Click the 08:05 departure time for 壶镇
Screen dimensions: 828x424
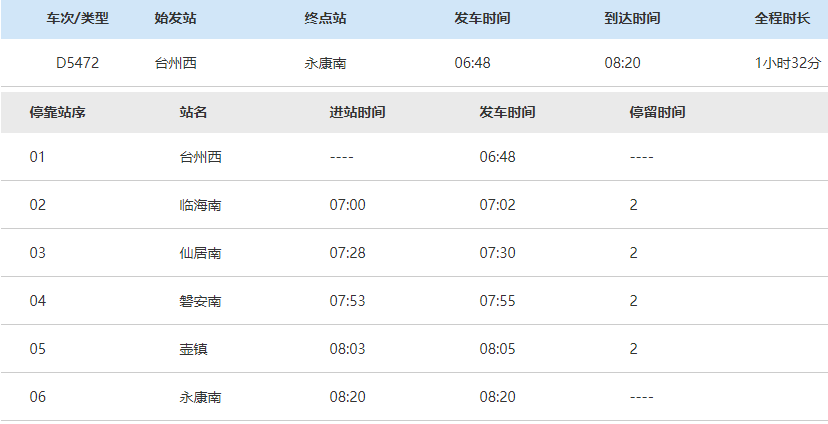(x=498, y=349)
